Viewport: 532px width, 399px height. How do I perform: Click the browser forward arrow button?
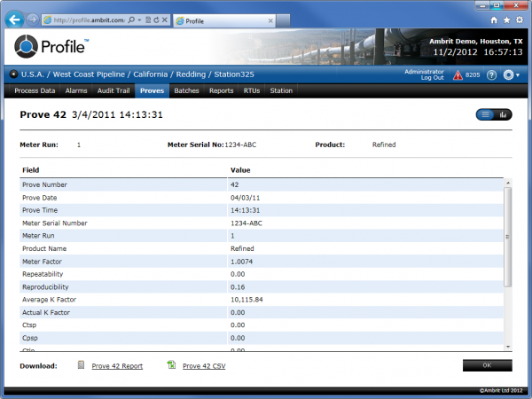[x=32, y=20]
